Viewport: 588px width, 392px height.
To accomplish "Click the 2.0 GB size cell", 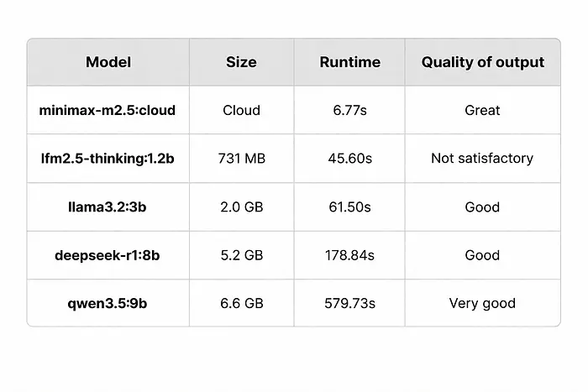I will 242,206.
